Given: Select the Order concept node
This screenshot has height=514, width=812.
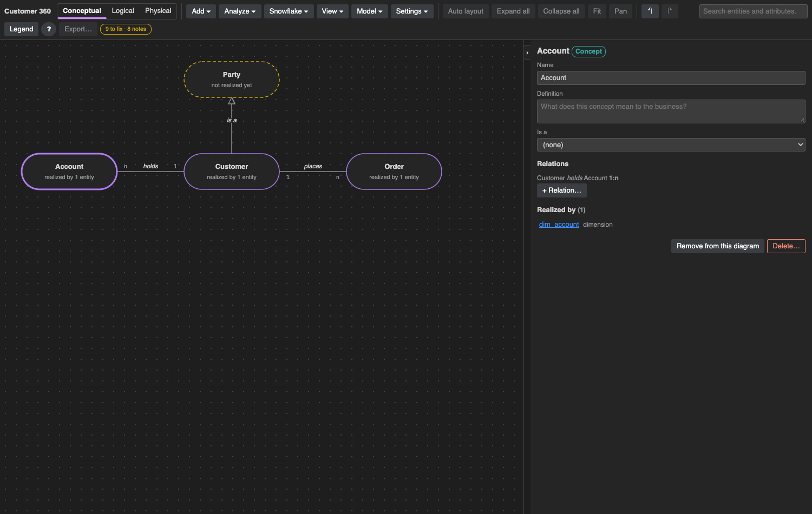Looking at the screenshot, I should coord(394,172).
